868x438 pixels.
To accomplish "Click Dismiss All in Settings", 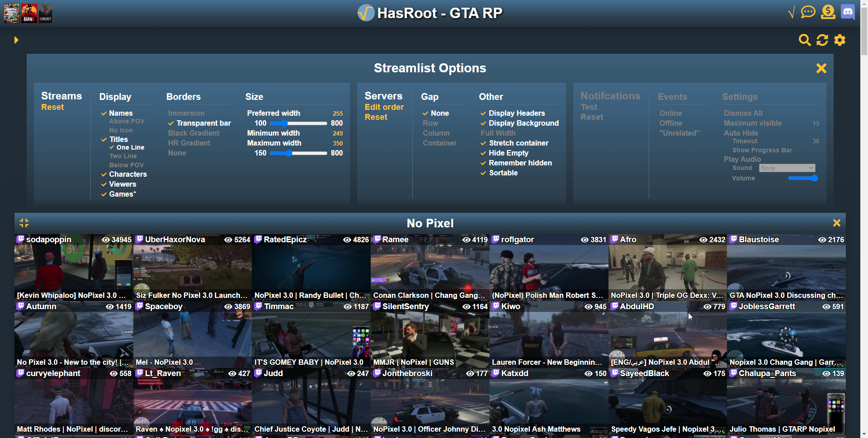I will 743,113.
